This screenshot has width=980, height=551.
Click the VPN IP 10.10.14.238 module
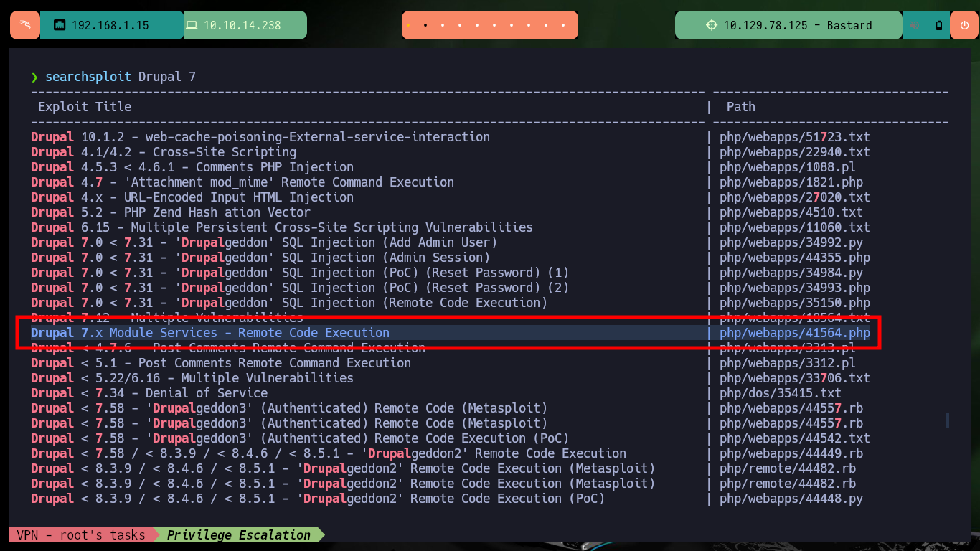pyautogui.click(x=245, y=25)
